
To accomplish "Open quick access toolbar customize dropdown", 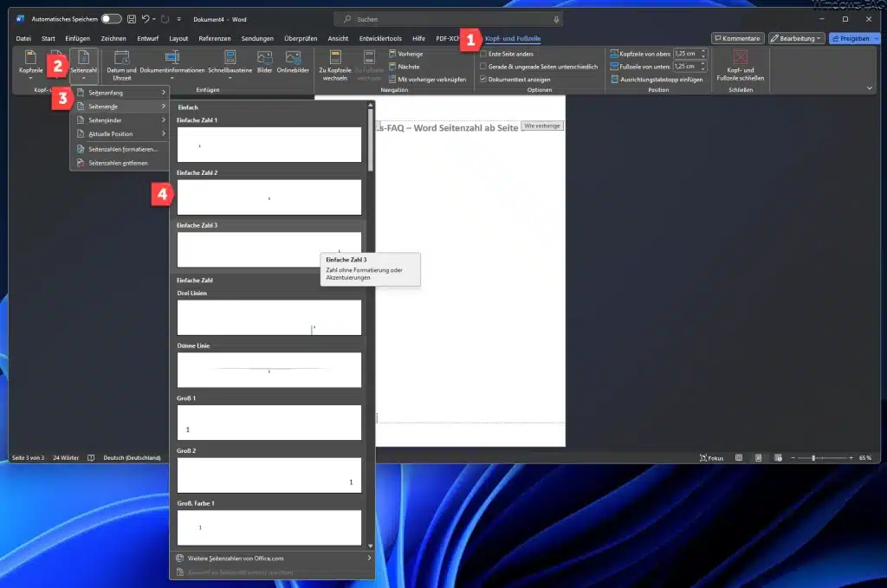I will pos(178,19).
